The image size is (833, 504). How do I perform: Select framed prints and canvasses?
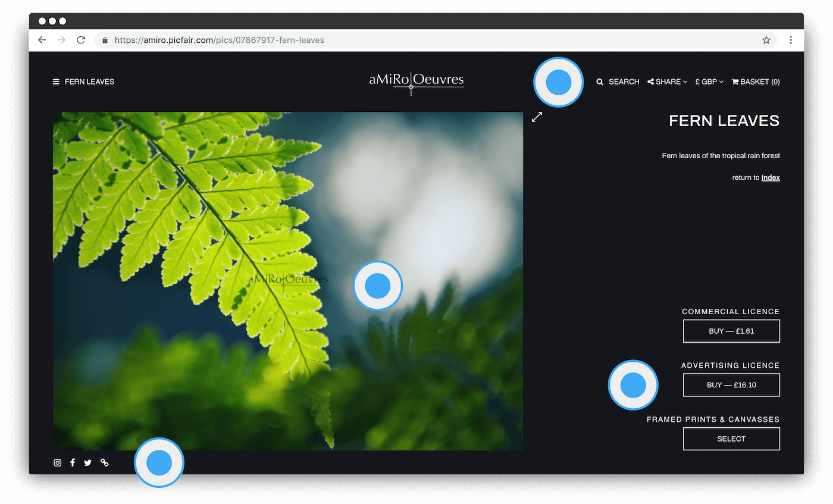point(731,439)
